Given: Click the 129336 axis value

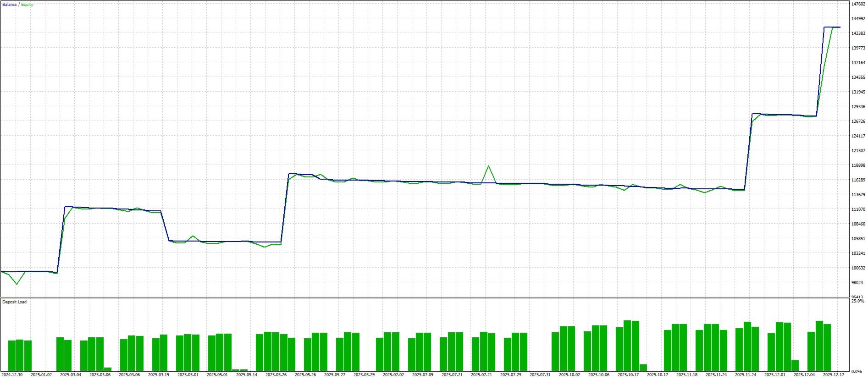Looking at the screenshot, I should pos(858,107).
